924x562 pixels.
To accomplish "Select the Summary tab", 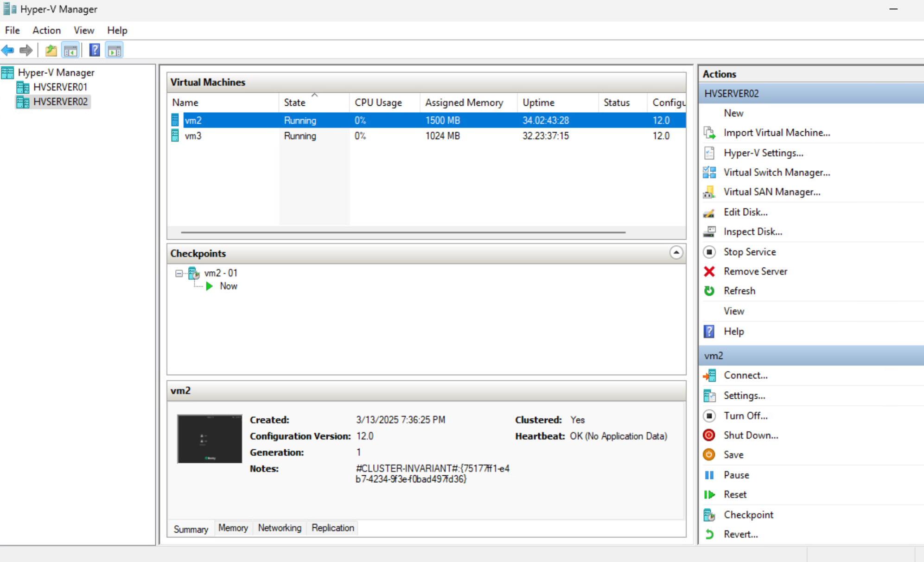I will coord(191,529).
